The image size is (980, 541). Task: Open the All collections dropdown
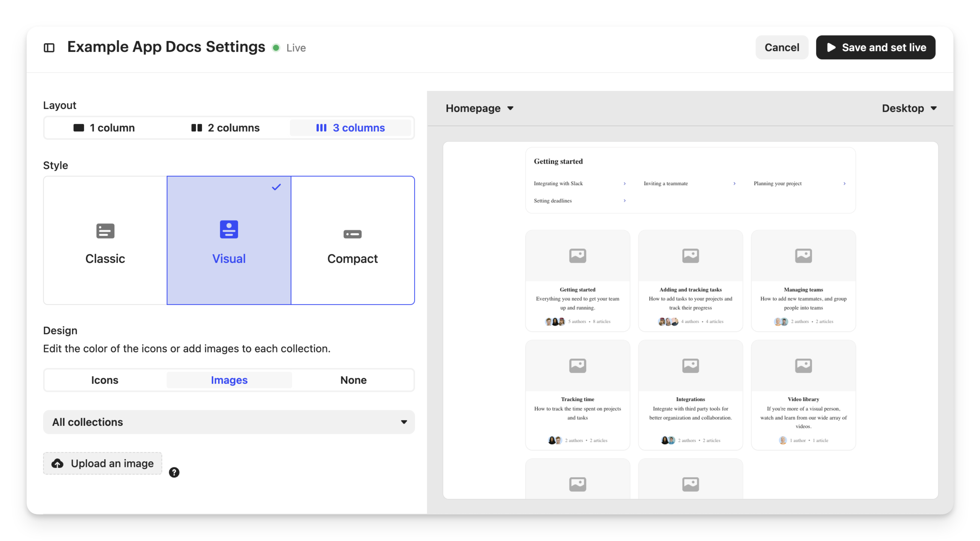click(x=229, y=422)
